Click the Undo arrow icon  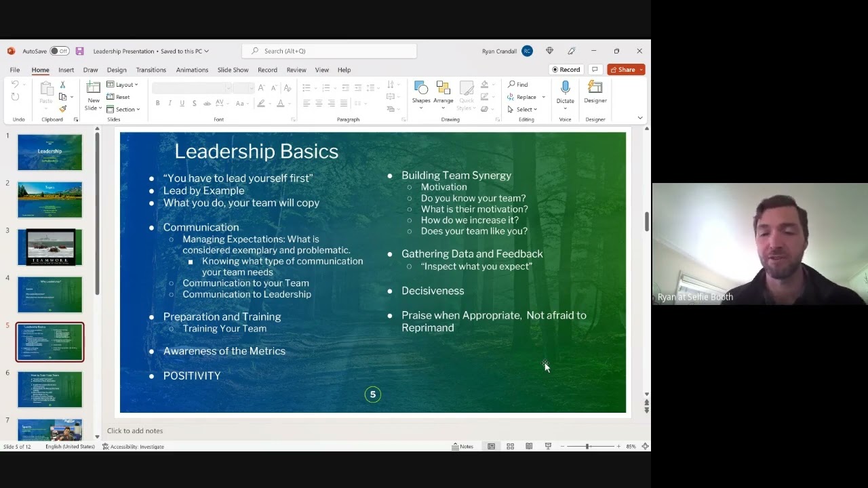15,85
